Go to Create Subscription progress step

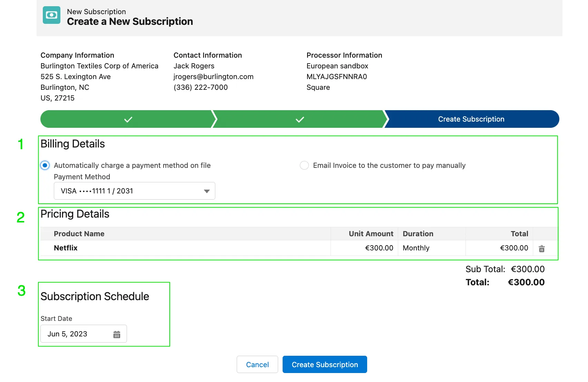pyautogui.click(x=471, y=119)
